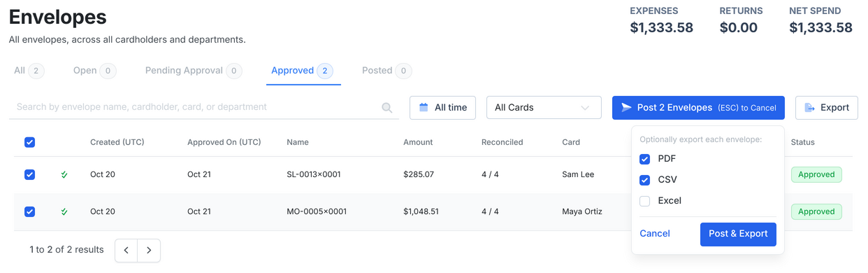The image size is (868, 273).
Task: Click the Cancel link in popup
Action: click(x=655, y=234)
